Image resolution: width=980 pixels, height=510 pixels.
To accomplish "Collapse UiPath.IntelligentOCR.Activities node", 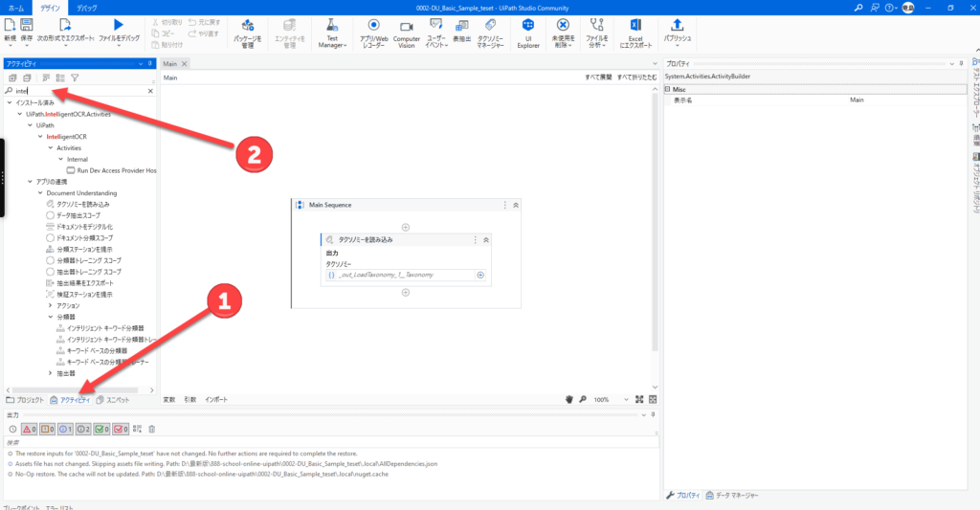I will pyautogui.click(x=20, y=114).
